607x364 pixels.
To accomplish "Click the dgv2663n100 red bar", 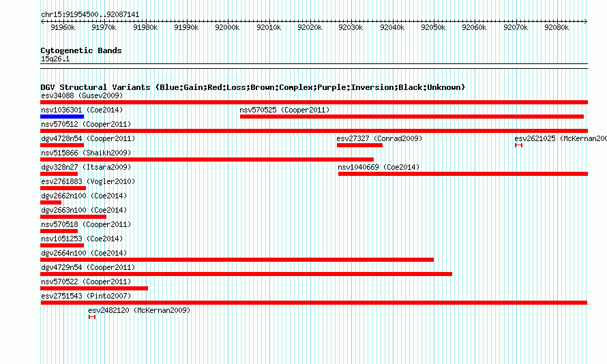I will 73,217.
